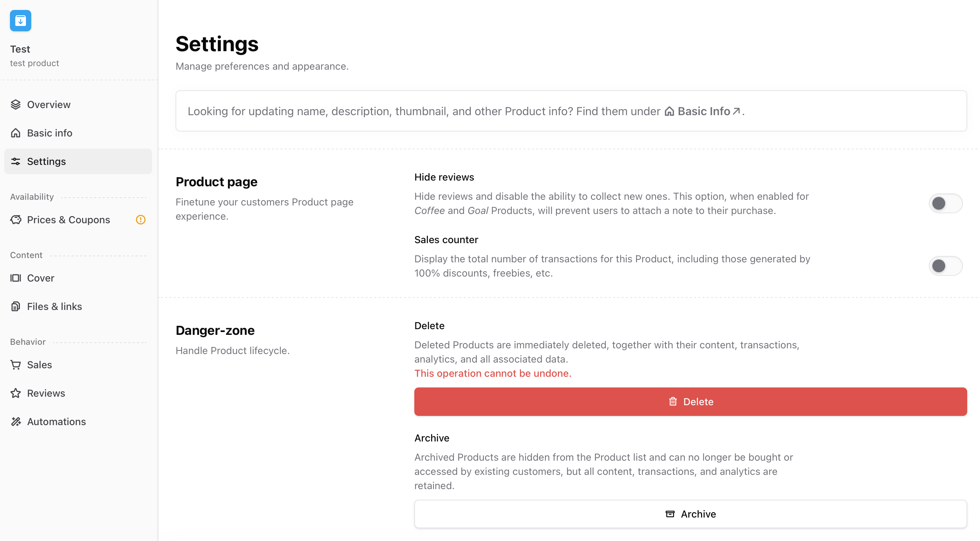Click the Reviews star icon
Image resolution: width=980 pixels, height=541 pixels.
[16, 393]
